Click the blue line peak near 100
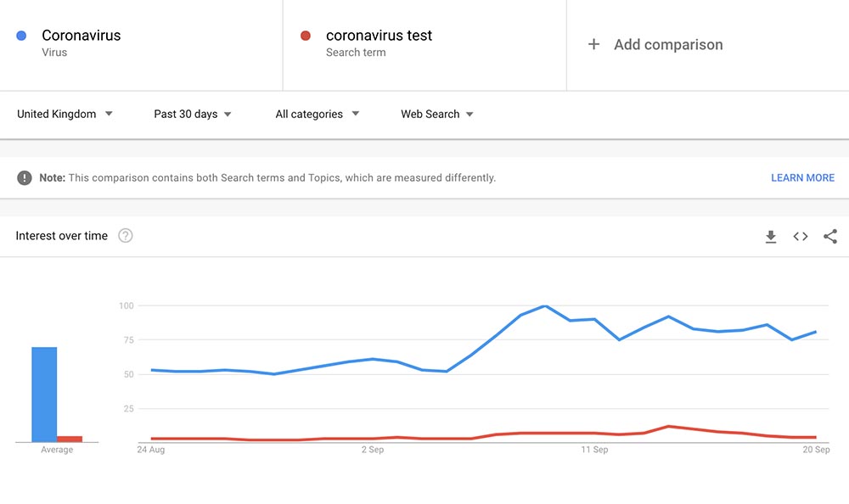Viewport: 849px width, 504px height. point(544,305)
